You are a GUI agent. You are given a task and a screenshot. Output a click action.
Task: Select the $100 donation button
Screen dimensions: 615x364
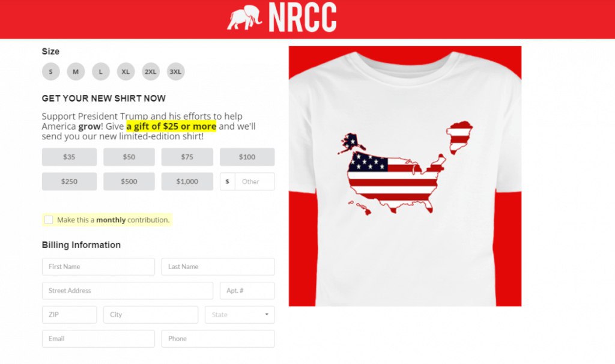[x=247, y=157]
